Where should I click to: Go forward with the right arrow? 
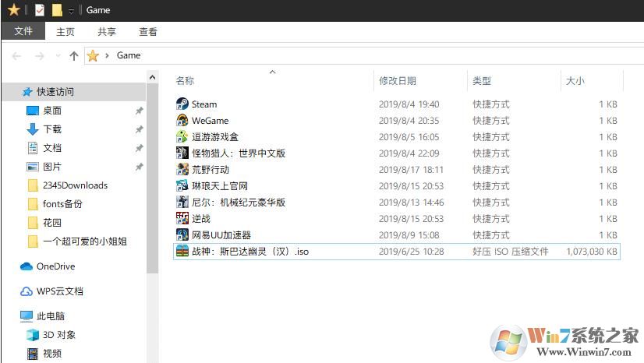[x=40, y=56]
